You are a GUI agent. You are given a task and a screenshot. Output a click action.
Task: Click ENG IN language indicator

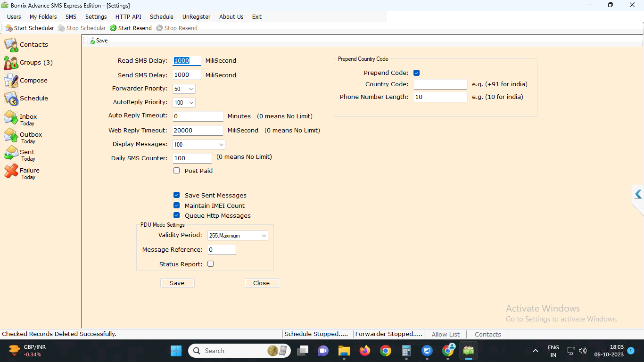point(553,351)
